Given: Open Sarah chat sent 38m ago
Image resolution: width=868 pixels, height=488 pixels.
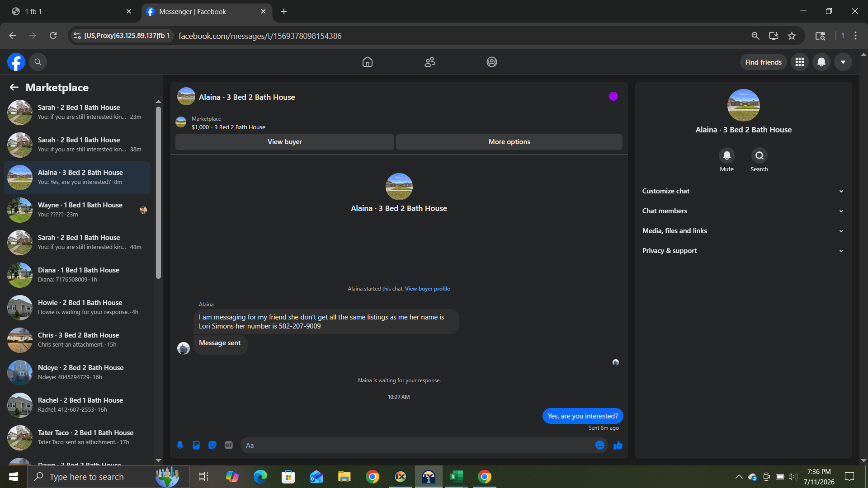Looking at the screenshot, I should pyautogui.click(x=77, y=145).
